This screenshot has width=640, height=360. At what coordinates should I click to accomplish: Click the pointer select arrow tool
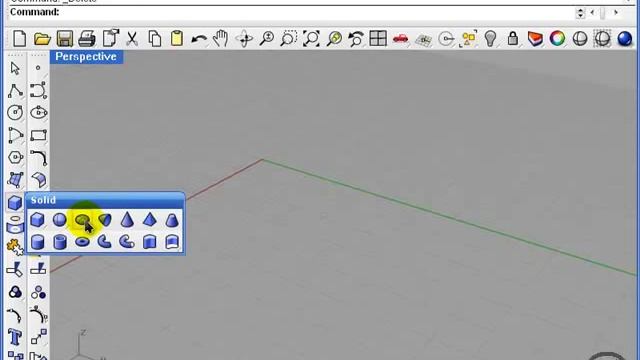click(15, 68)
